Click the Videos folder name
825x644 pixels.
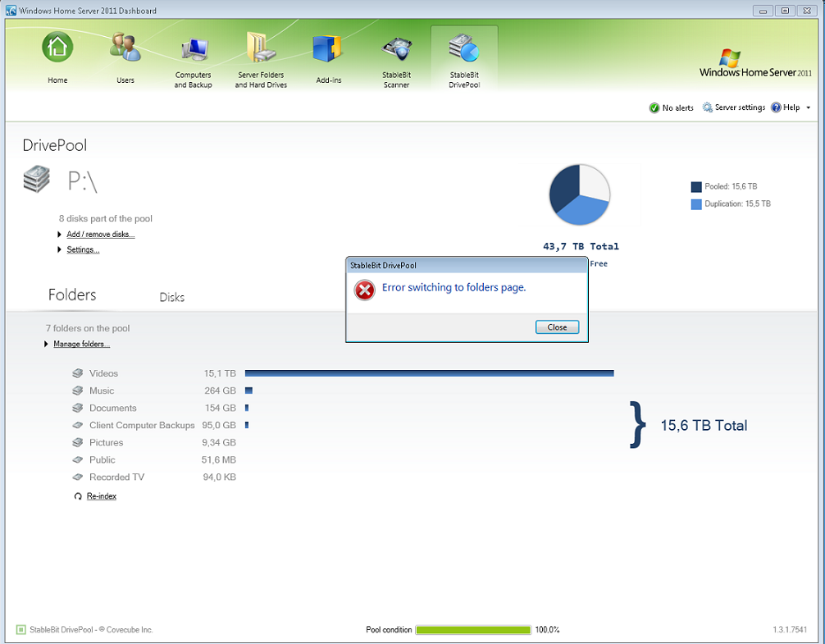[x=103, y=373]
